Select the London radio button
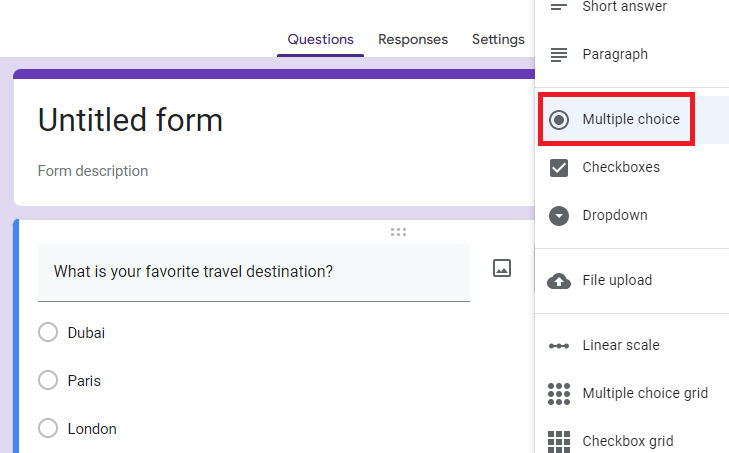The width and height of the screenshot is (729, 453). [x=48, y=428]
